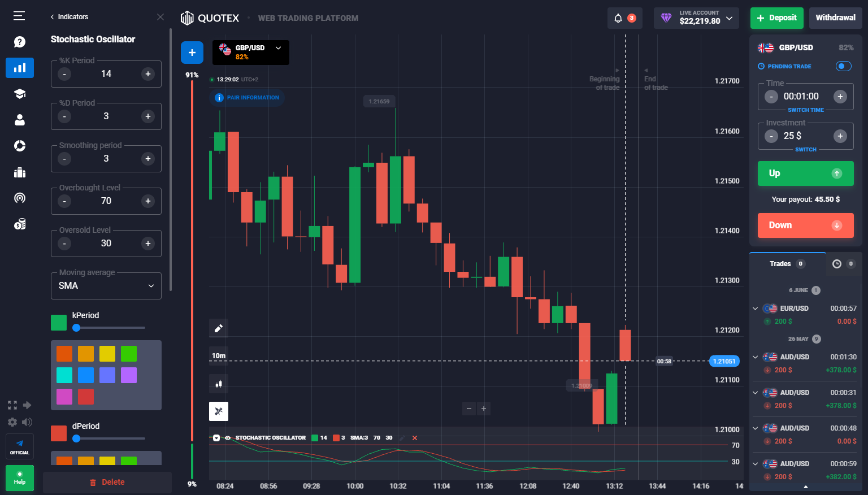The height and width of the screenshot is (495, 868).
Task: Pick the purple color swatch
Action: point(129,375)
